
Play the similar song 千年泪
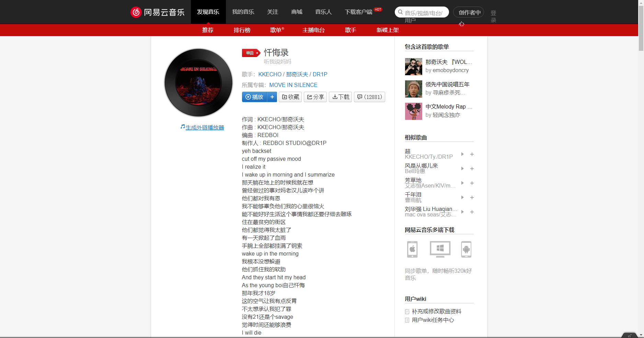coord(462,198)
